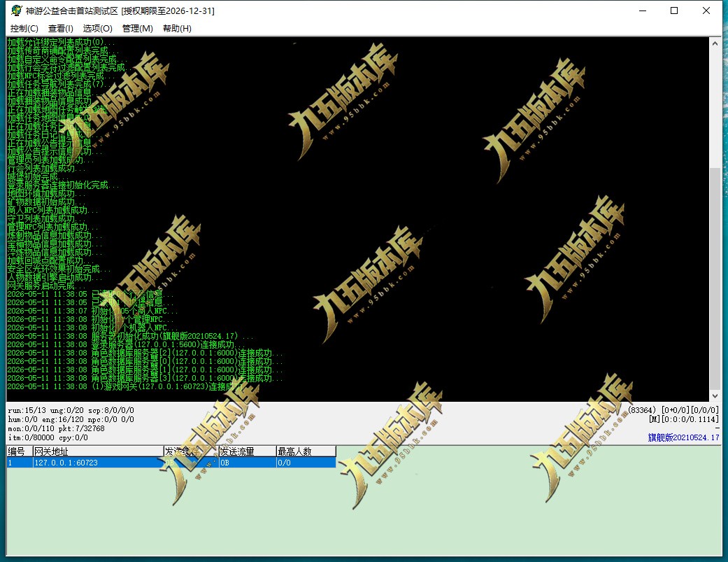Click version label 旗舰版20210524.17
This screenshot has width=728, height=562.
pos(683,437)
